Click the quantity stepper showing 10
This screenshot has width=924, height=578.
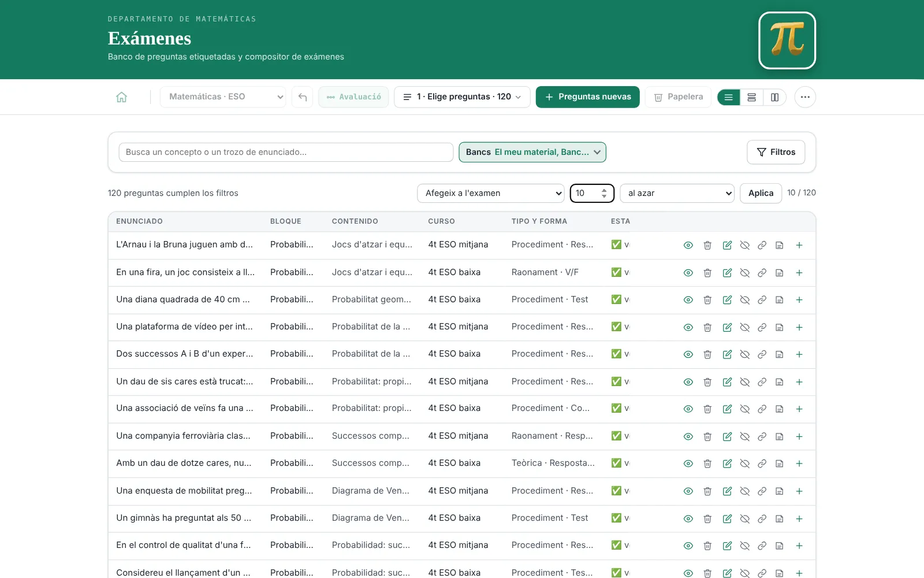click(592, 193)
